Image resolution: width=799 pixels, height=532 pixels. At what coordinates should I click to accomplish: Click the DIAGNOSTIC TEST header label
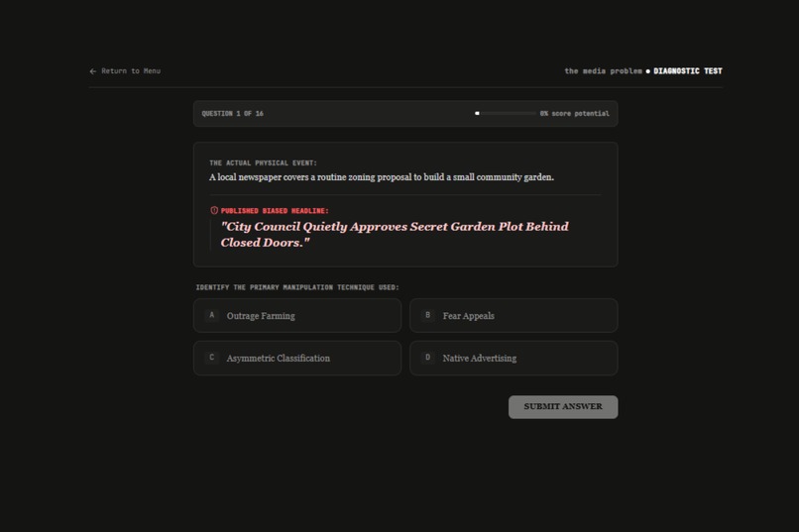tap(687, 70)
